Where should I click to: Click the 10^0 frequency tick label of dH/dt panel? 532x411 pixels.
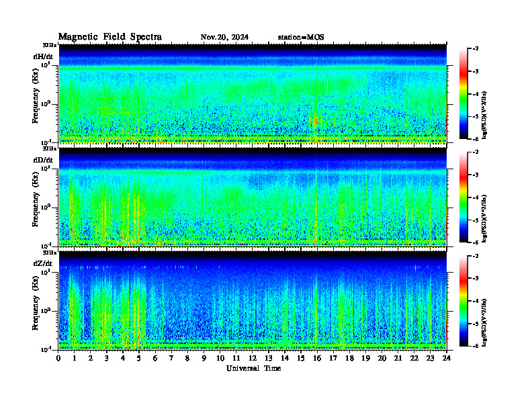pyautogui.click(x=46, y=103)
